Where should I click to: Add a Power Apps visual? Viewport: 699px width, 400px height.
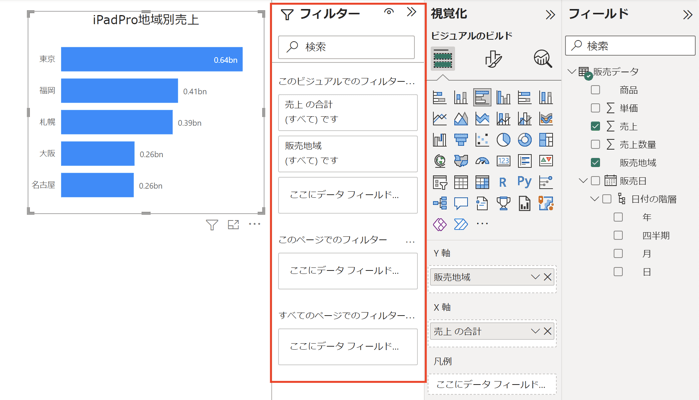pyautogui.click(x=440, y=224)
